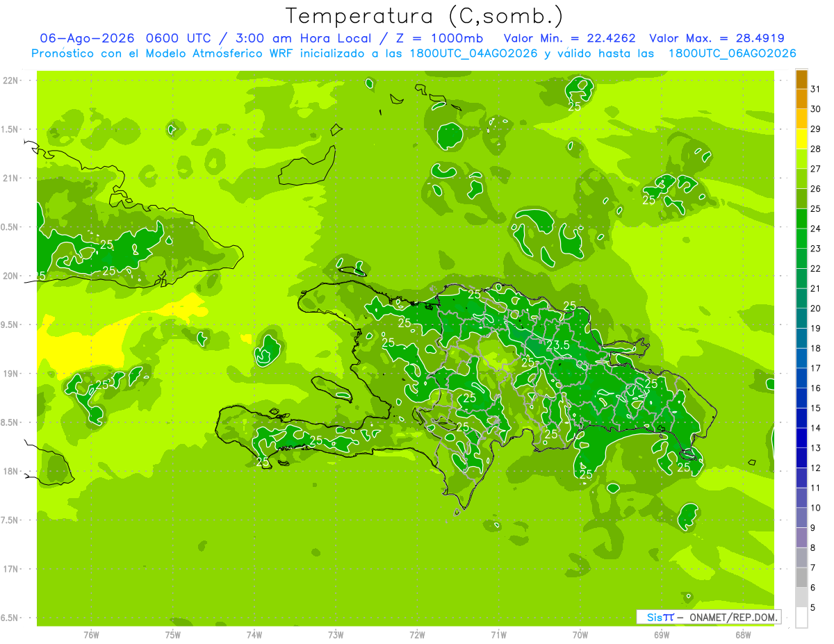
Task: Click the dark blue segment between 12 and 13
Action: (801, 458)
